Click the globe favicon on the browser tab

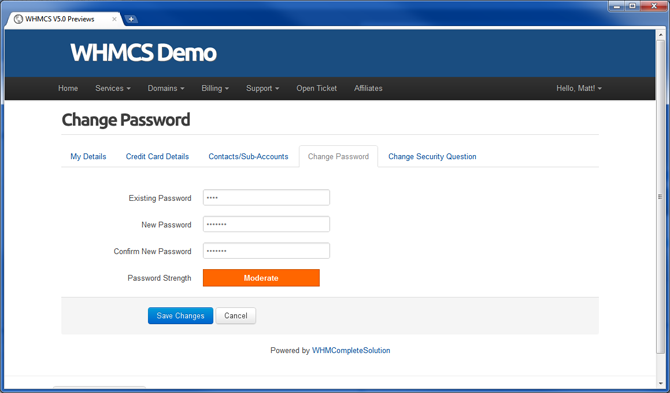coord(18,19)
